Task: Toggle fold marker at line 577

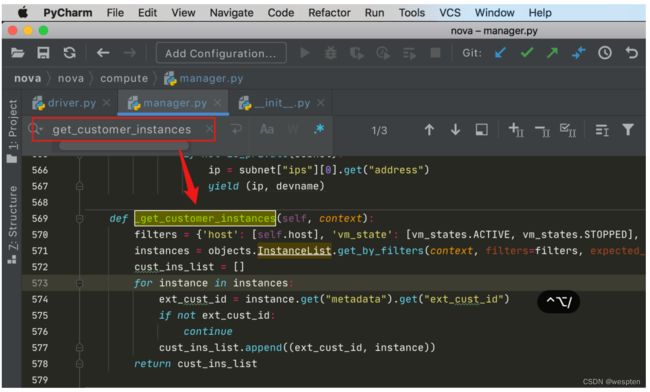Action: tap(80, 348)
